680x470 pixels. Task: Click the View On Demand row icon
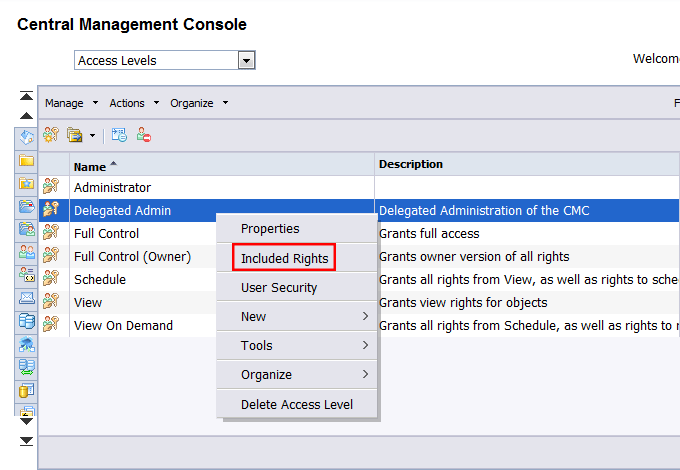tap(52, 325)
